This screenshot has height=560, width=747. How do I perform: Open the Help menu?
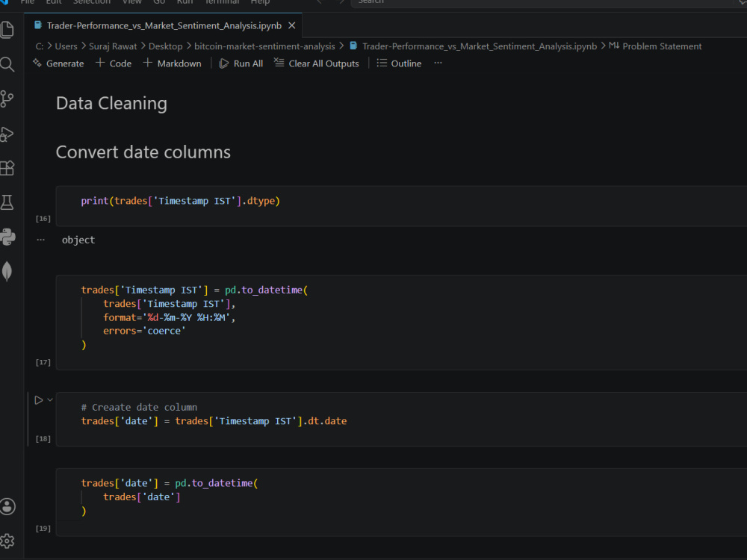point(260,2)
